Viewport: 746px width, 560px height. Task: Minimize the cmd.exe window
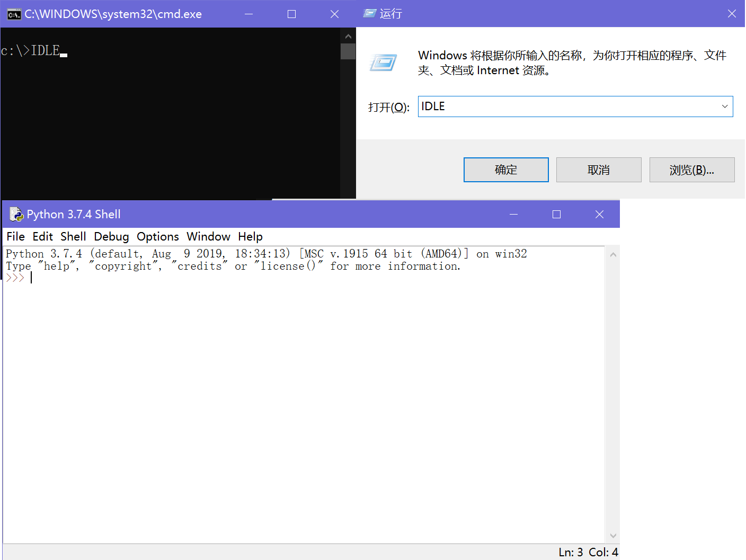click(x=248, y=14)
